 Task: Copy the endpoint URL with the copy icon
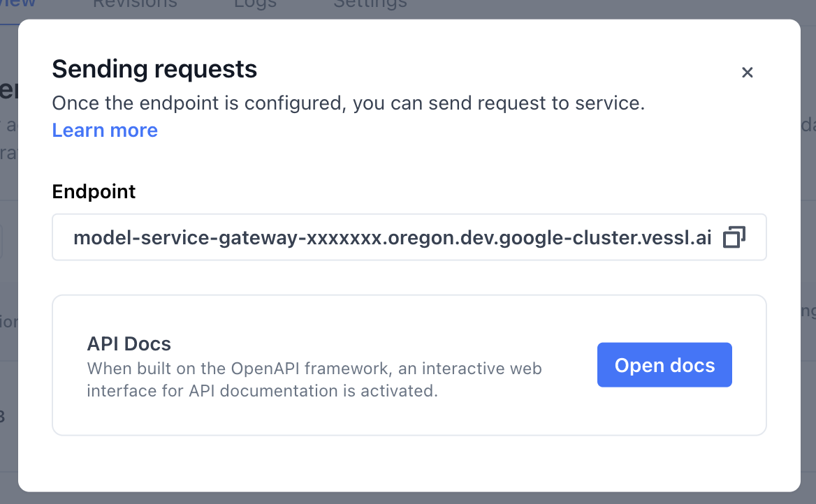click(734, 237)
